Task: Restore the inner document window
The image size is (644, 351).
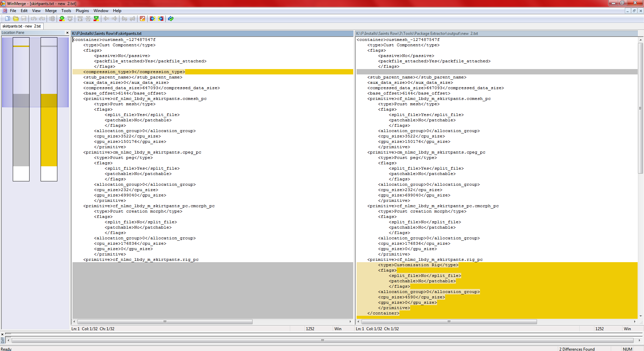Action: (x=634, y=11)
